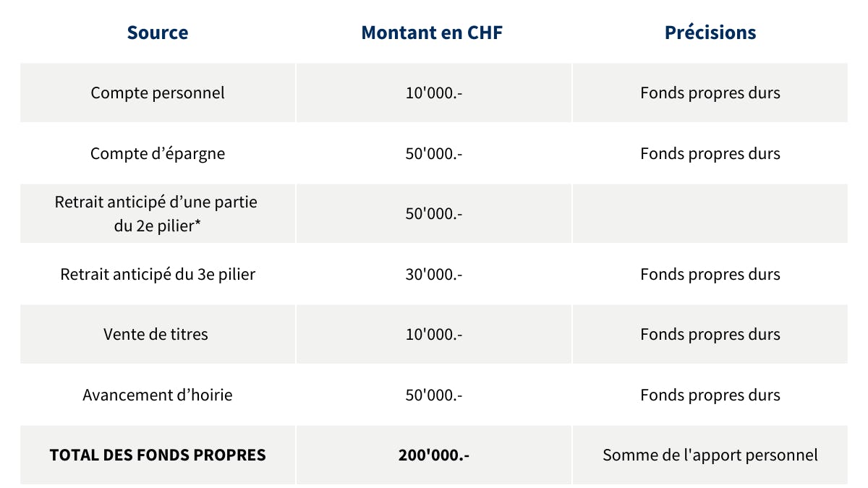Click the 2e pilier row amount 50'000.-
Viewport: 868px width, 488px height.
[x=434, y=214]
